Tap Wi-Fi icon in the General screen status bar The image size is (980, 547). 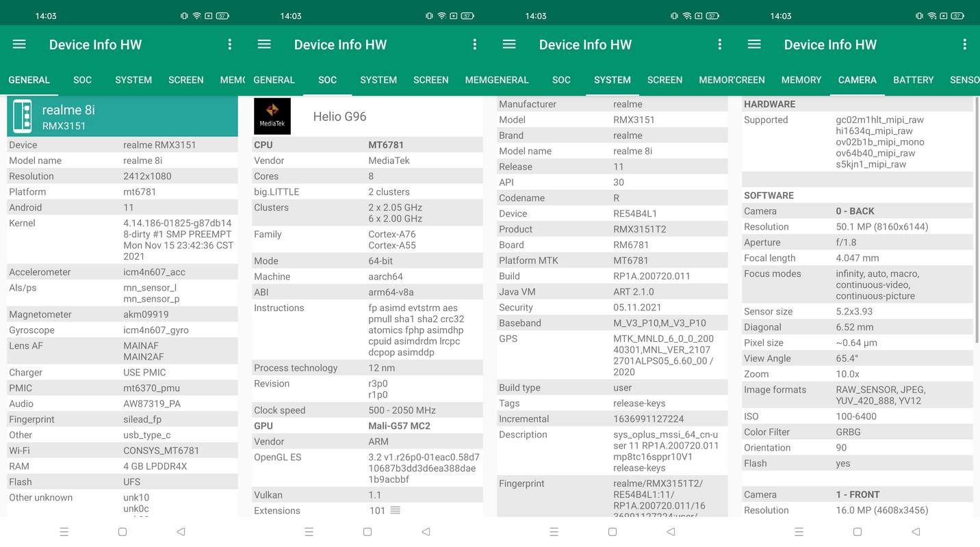coord(196,16)
